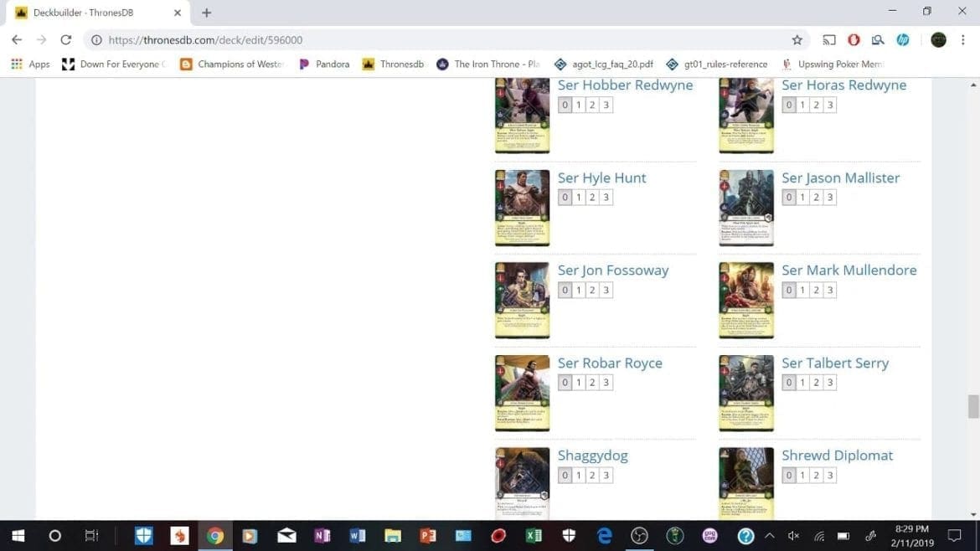Set Ser Jason Mallister quantity to 1
The image size is (980, 551).
(x=802, y=198)
